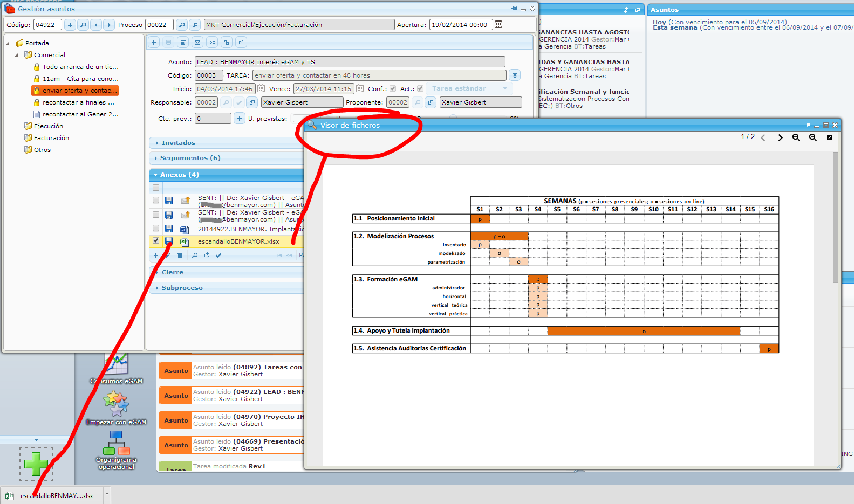Screen dimensions: 854x504
Task: Open escandalloBENMAY....xlsx in the download bar
Action: coord(51,495)
